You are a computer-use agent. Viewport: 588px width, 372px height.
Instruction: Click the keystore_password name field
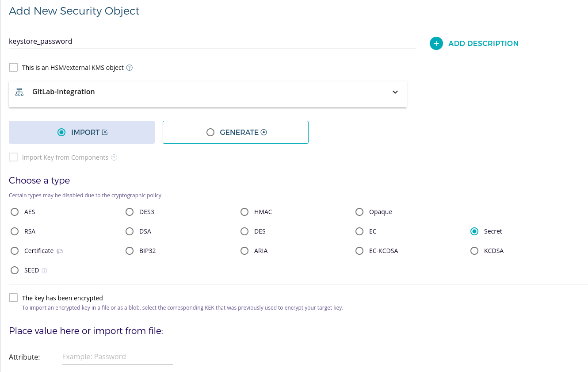(x=212, y=41)
